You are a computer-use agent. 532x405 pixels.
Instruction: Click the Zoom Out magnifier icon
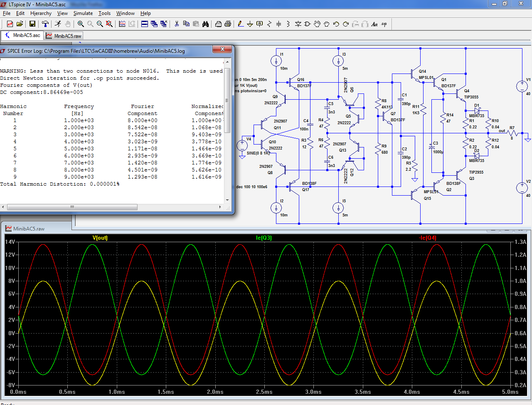click(100, 24)
